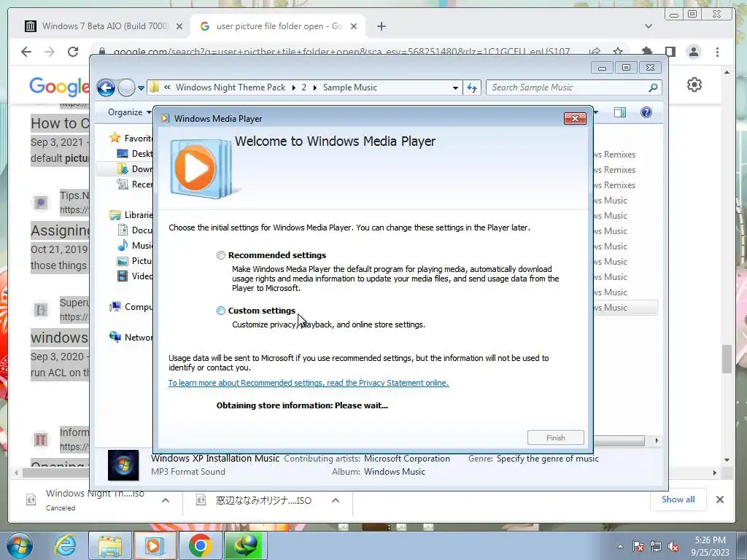Expand Windows Night Theme download options chevron
This screenshot has width=747, height=560.
click(x=166, y=500)
